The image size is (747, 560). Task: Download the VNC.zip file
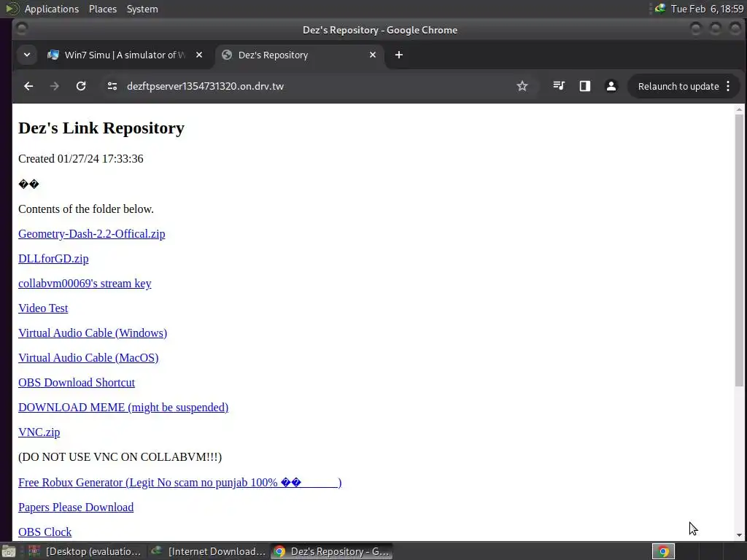click(x=39, y=432)
